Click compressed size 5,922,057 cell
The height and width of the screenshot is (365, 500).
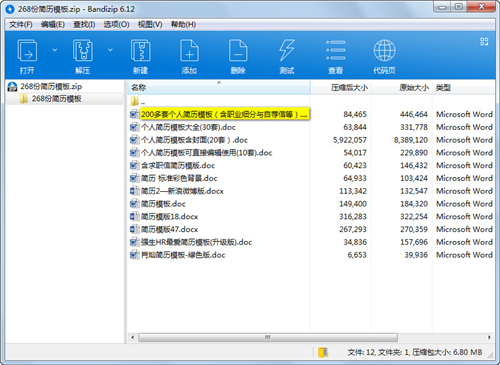[x=350, y=140]
